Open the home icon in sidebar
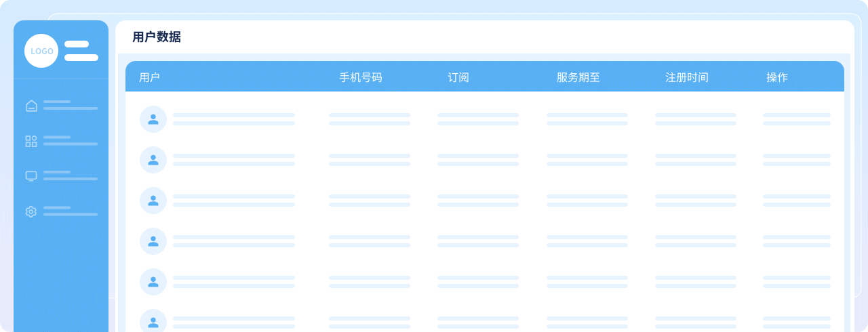This screenshot has width=868, height=332. [x=31, y=106]
